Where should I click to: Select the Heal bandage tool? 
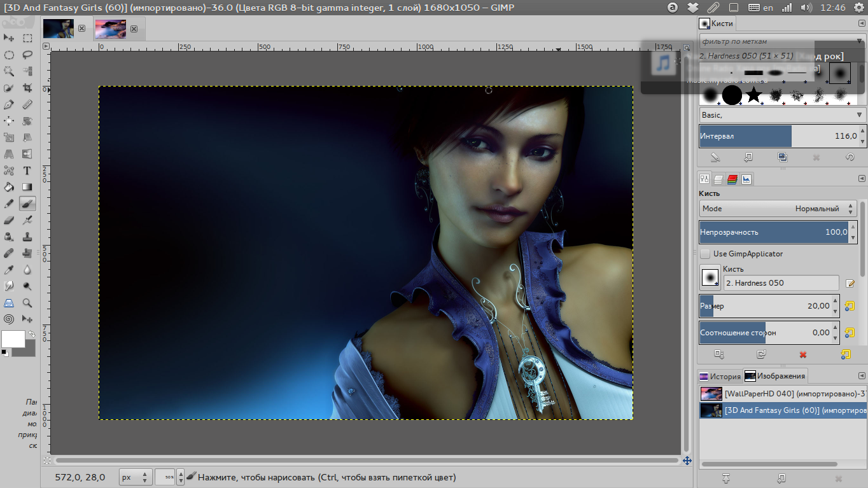[9, 253]
